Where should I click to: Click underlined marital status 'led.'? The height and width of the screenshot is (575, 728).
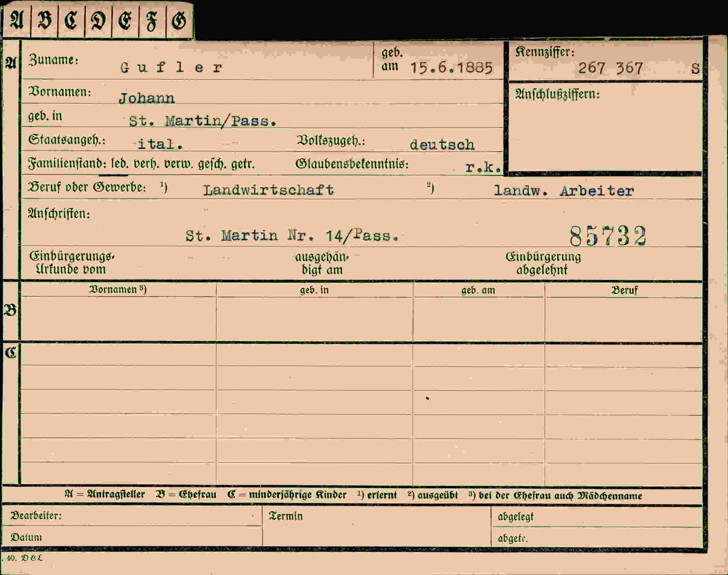120,164
